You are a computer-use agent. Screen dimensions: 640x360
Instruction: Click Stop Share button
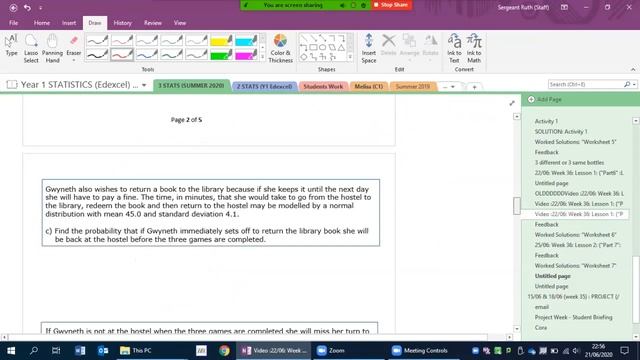pos(391,5)
